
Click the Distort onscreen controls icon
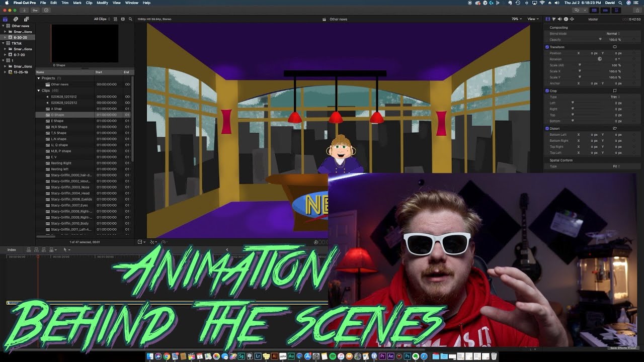coord(614,128)
